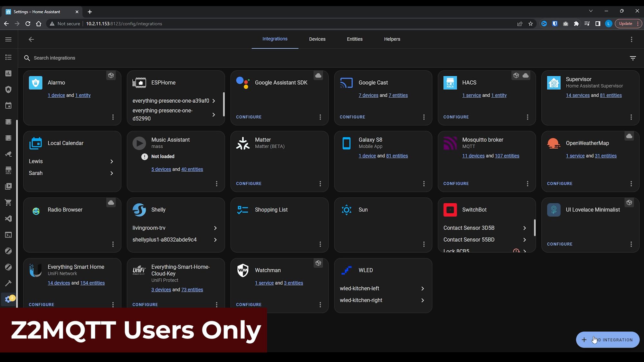Viewport: 644px width, 362px height.
Task: Click the ESPHome integration icon
Action: [139, 83]
